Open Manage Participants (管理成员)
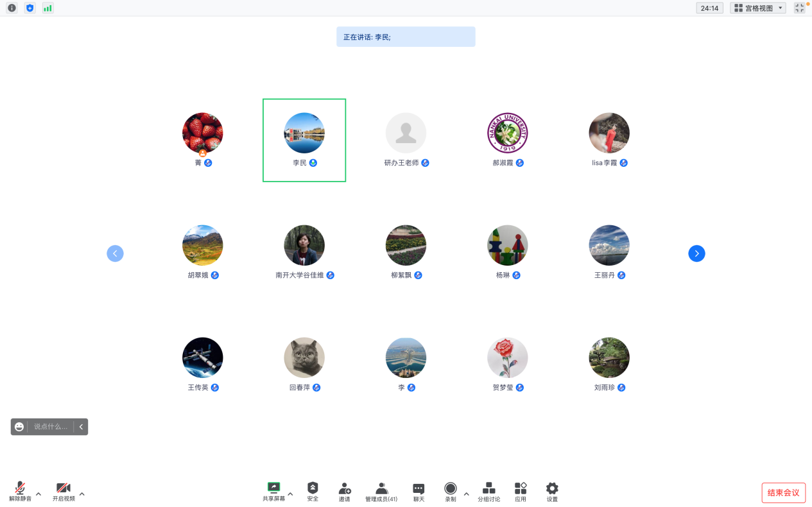812x507 pixels. point(381,492)
